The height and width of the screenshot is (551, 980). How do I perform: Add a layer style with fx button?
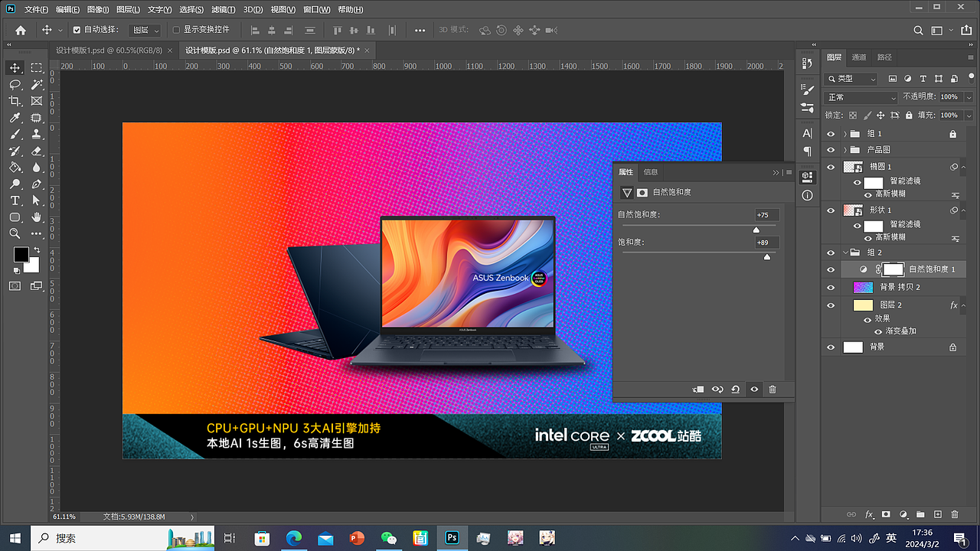coord(869,514)
